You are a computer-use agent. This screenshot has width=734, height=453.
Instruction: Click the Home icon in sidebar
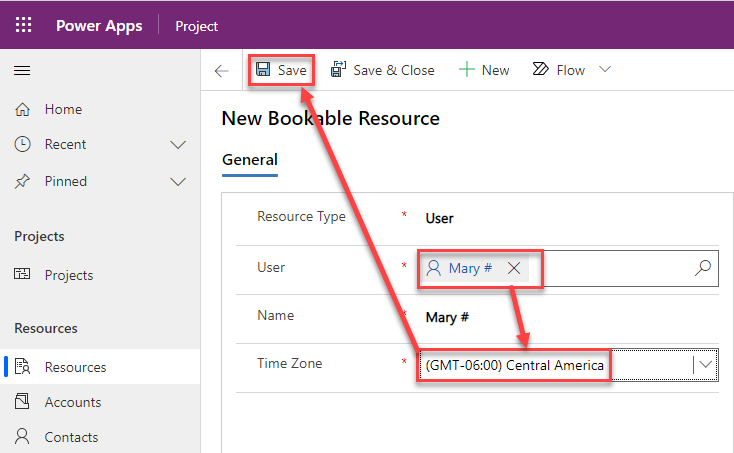[x=23, y=109]
